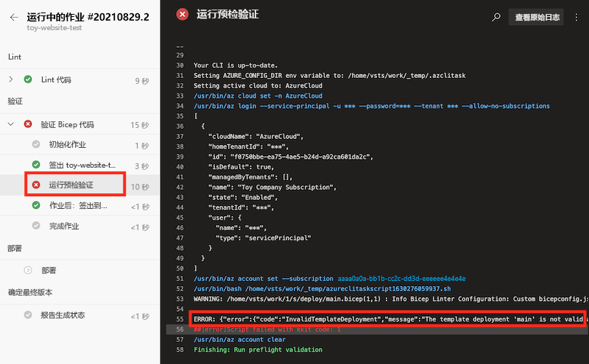Click log line 'Your CLI is up-to-date.'
589x364 pixels.
236,65
